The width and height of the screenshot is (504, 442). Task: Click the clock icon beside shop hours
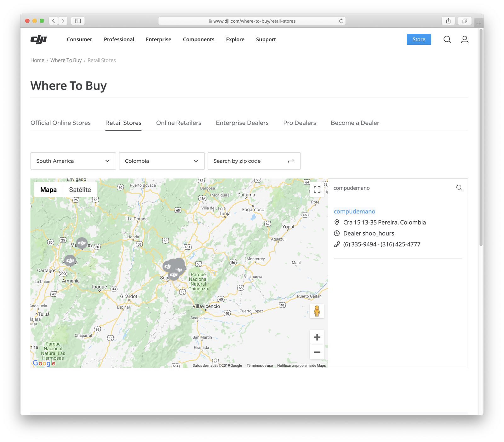337,233
